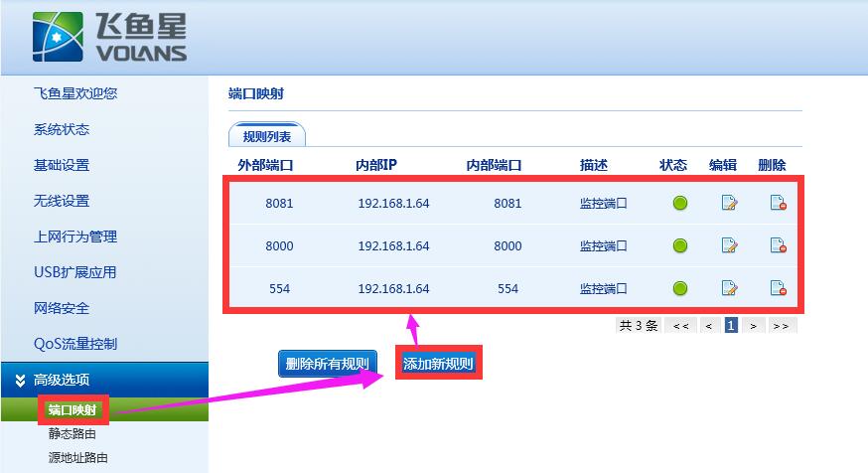The width and height of the screenshot is (868, 473).
Task: Click 监控端口 description in 8081 row
Action: tap(604, 204)
